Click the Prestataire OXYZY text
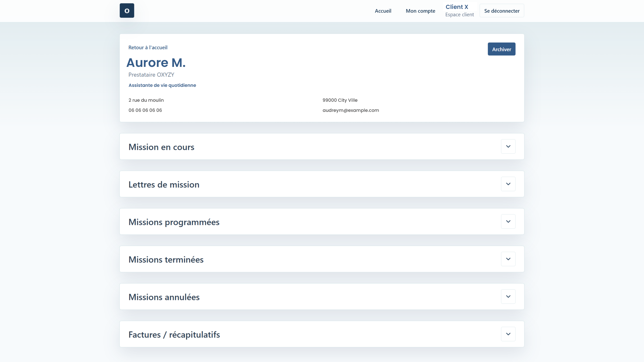 coord(151,75)
